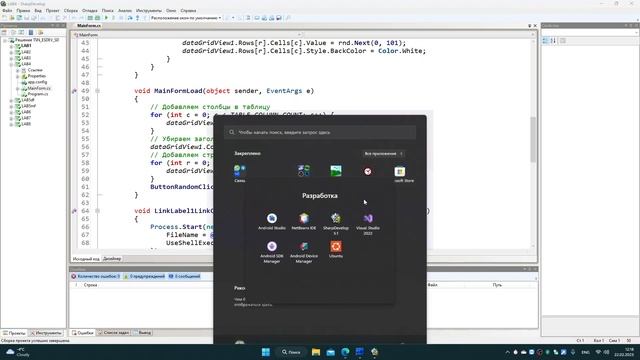This screenshot has height=360, width=640.
Task: Open the Справка menu
Action: (188, 11)
